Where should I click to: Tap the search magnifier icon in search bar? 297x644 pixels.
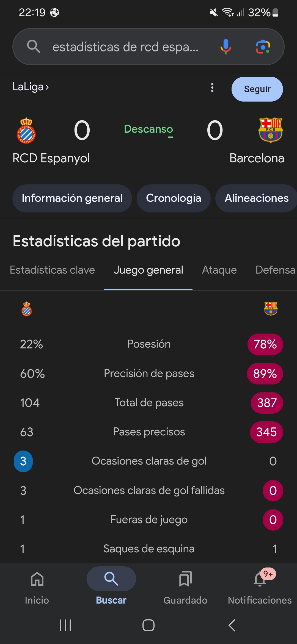(34, 47)
